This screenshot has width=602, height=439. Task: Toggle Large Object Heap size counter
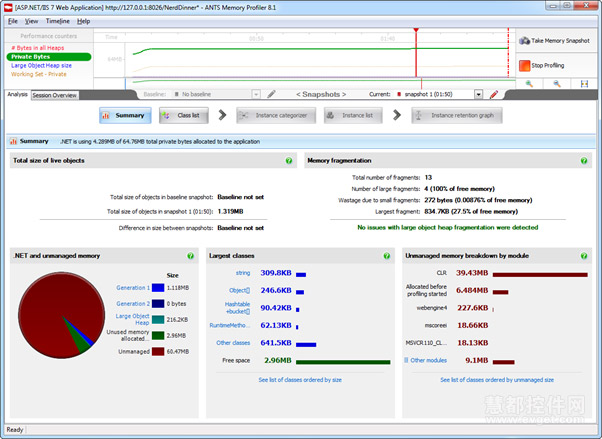click(41, 66)
